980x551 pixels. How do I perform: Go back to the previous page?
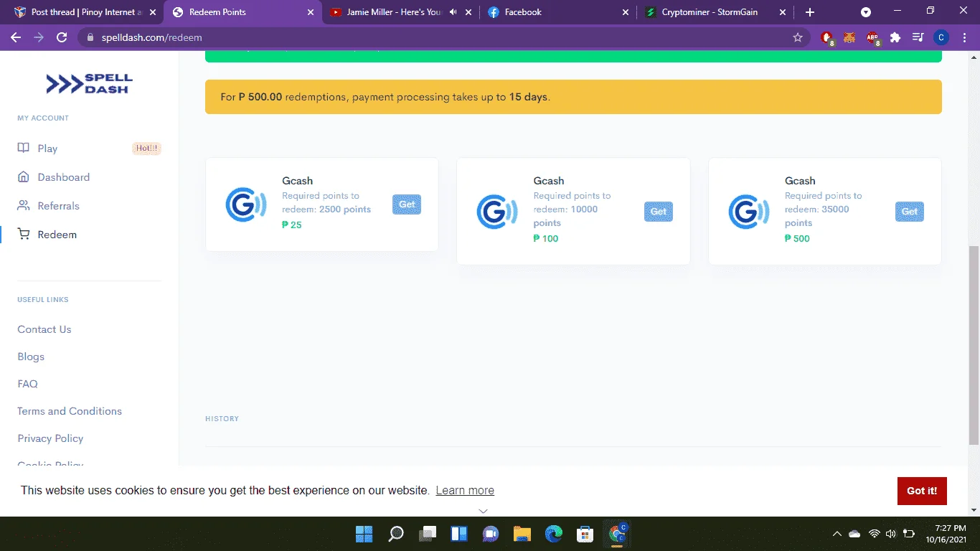tap(16, 37)
